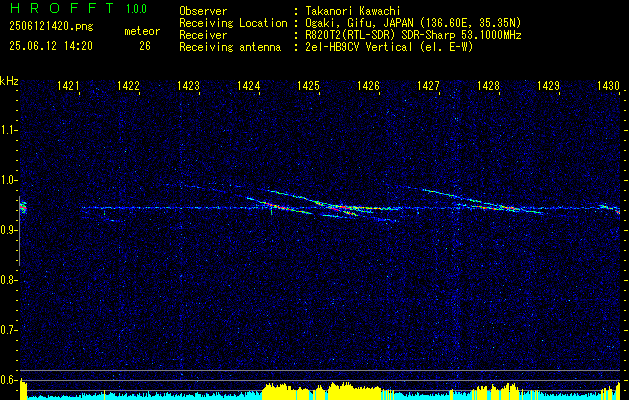
Task: Click the Receiver label
Action: (203, 35)
